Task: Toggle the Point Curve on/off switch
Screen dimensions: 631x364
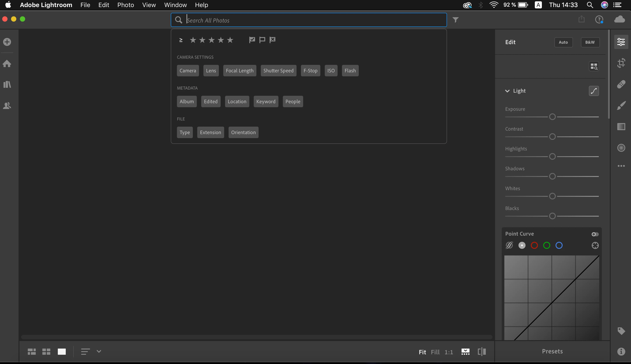Action: pyautogui.click(x=595, y=234)
